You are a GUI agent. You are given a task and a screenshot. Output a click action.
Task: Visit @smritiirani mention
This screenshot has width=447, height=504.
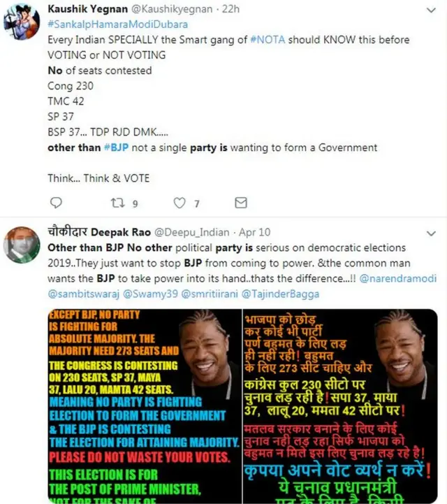(x=210, y=294)
